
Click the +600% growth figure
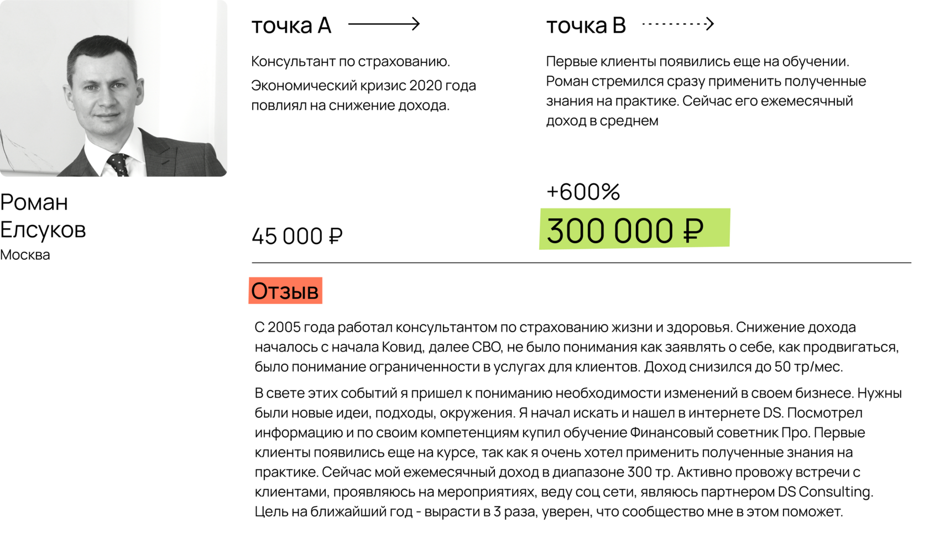pyautogui.click(x=583, y=192)
